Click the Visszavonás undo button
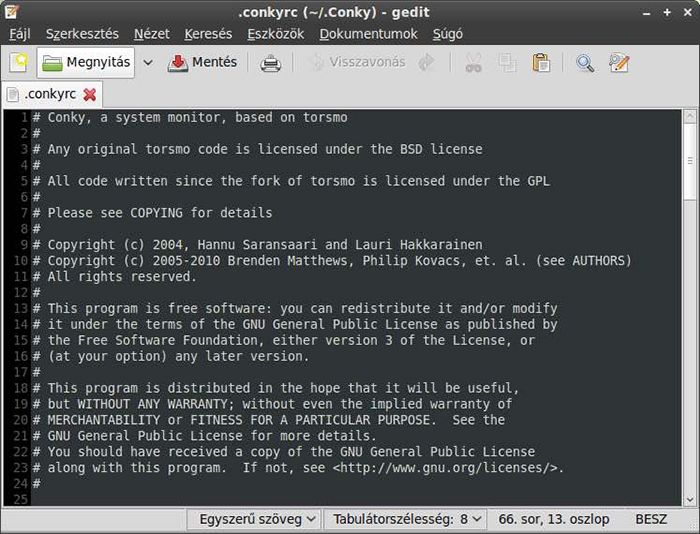The width and height of the screenshot is (700, 534). pos(357,63)
